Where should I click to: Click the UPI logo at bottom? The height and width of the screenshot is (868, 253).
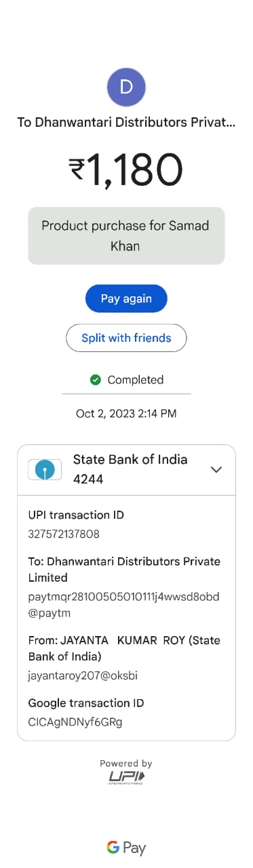click(126, 778)
